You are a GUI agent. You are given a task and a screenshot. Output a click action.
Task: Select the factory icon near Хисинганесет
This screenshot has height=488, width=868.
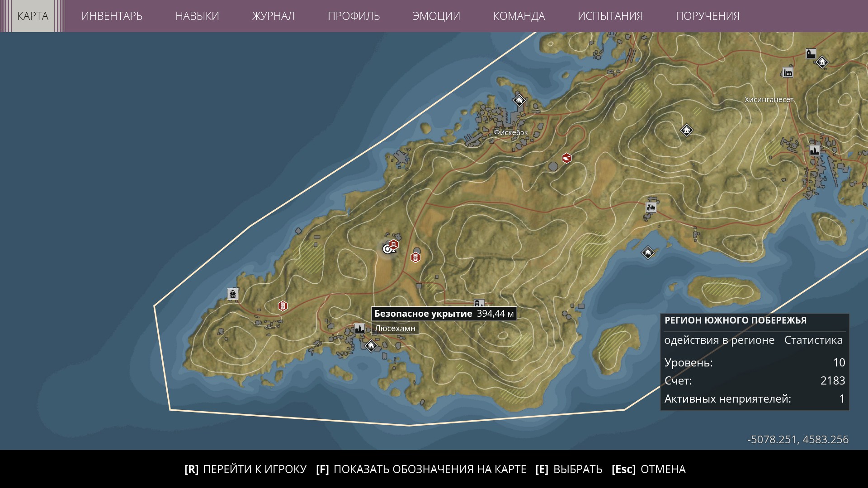click(788, 72)
